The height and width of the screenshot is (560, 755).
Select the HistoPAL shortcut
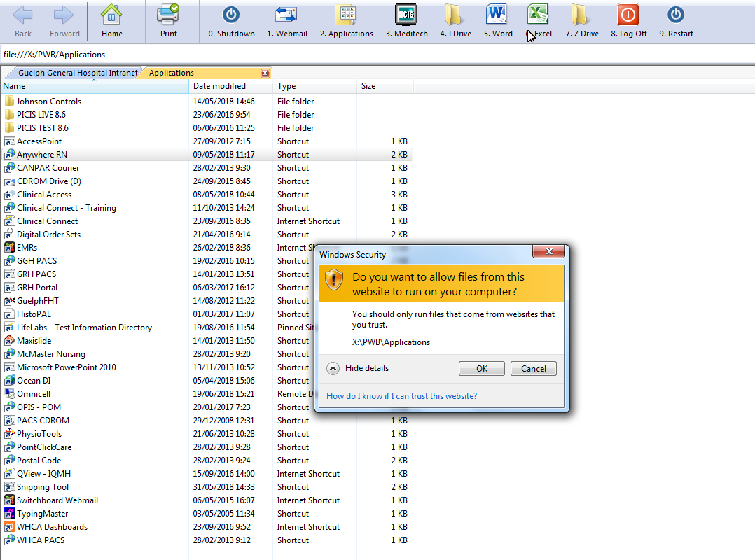34,314
